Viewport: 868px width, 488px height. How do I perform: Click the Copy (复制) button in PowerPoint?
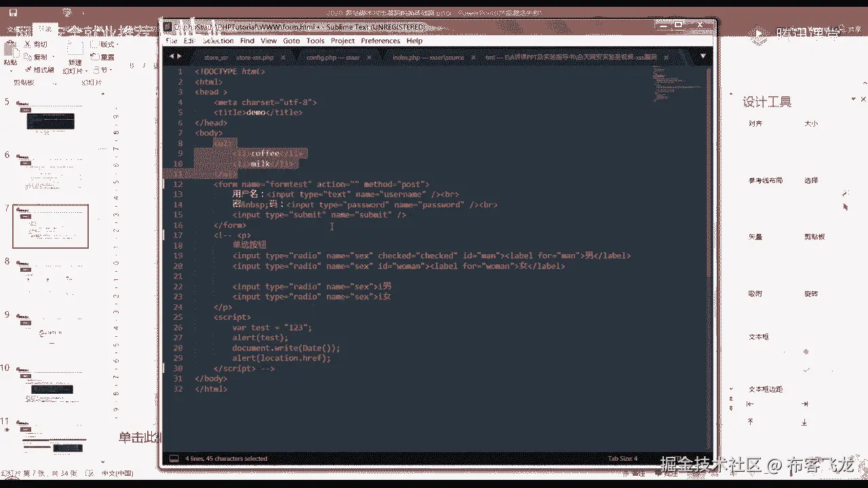coord(35,57)
